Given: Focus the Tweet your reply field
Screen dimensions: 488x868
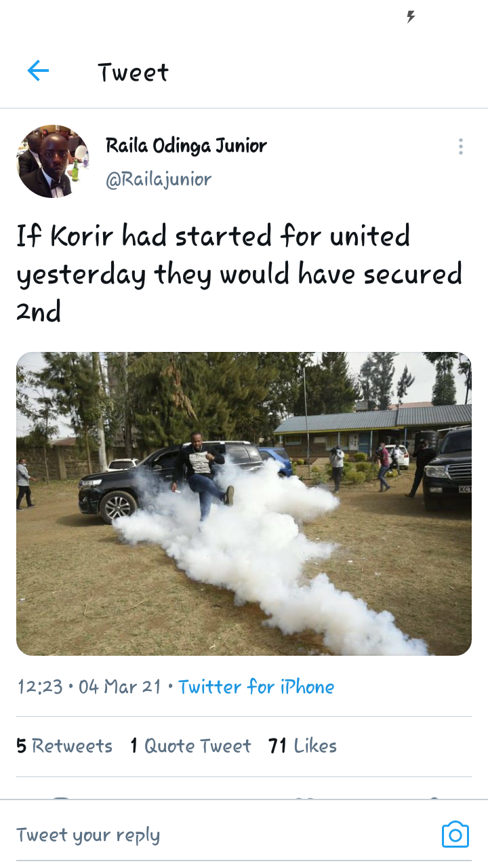Looking at the screenshot, I should 224,835.
